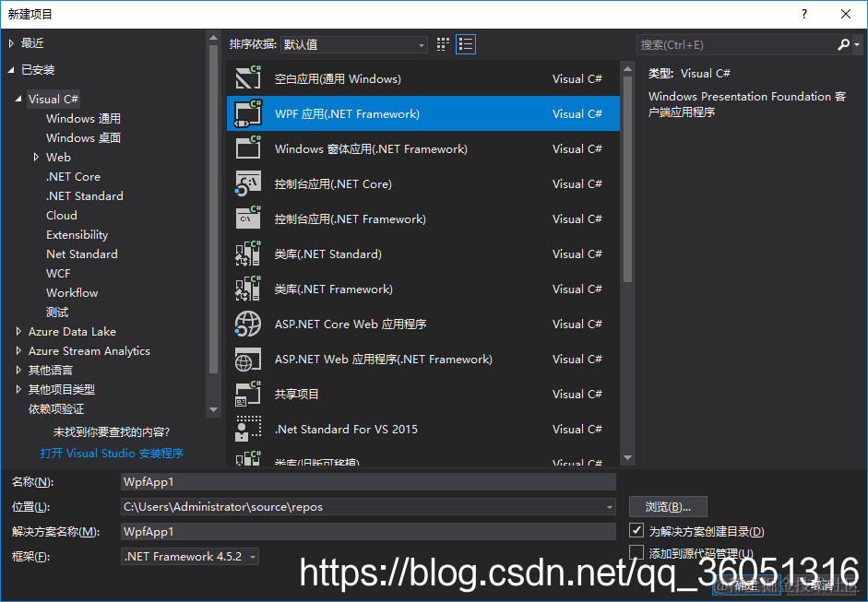Select '.Net Standard For VS 2015' template text
This screenshot has width=868, height=602.
(346, 429)
